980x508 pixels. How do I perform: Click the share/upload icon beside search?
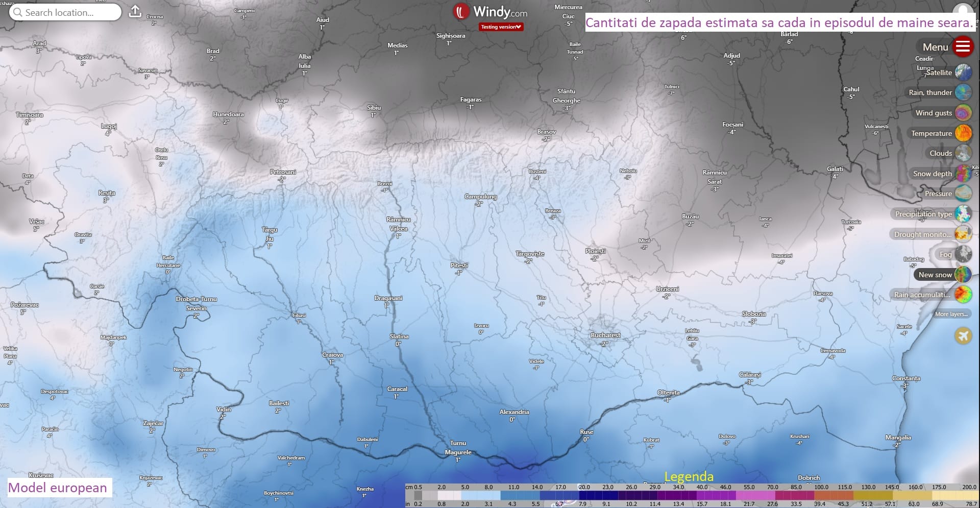point(135,12)
